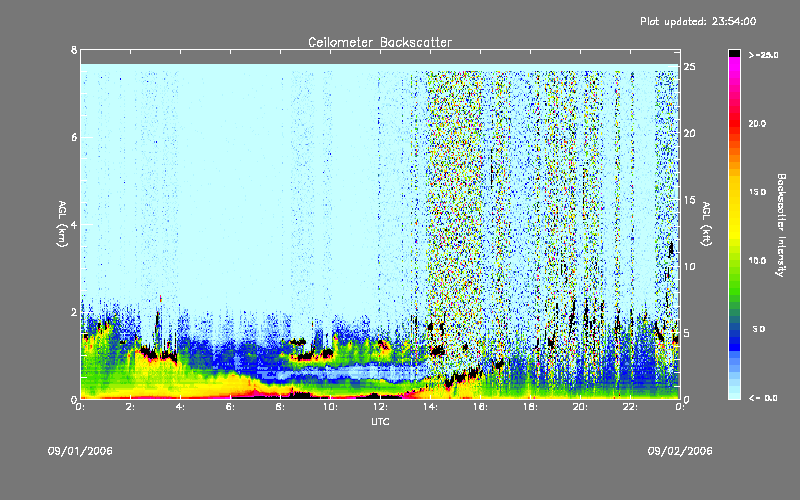
Task: Click the "2:" hour tick on the UTC axis
Action: click(x=130, y=407)
